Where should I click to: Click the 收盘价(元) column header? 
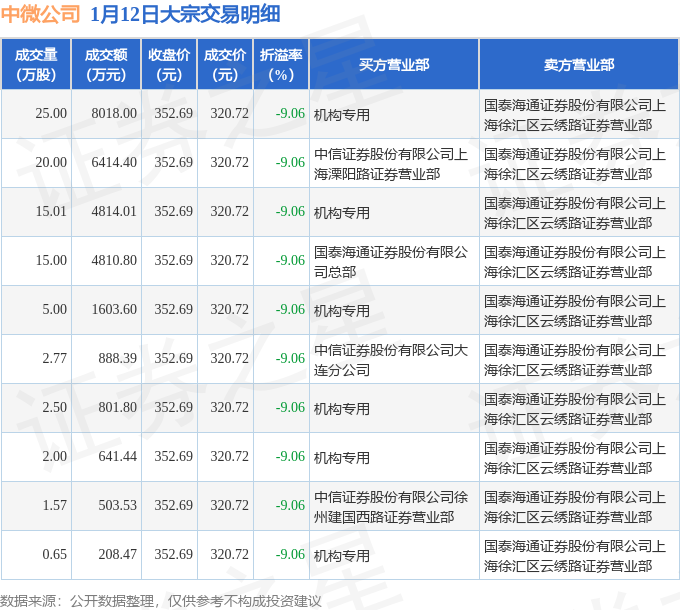[x=170, y=65]
